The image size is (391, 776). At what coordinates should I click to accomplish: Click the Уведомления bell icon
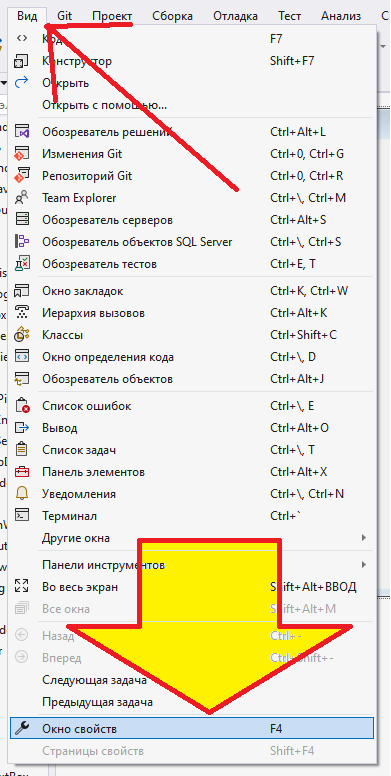pos(22,494)
